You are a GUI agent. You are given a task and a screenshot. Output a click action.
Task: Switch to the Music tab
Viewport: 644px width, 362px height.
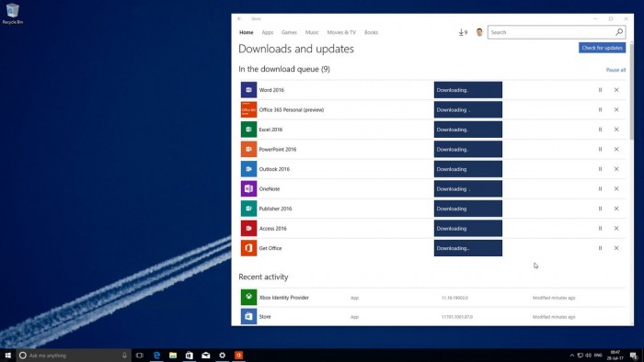[312, 32]
